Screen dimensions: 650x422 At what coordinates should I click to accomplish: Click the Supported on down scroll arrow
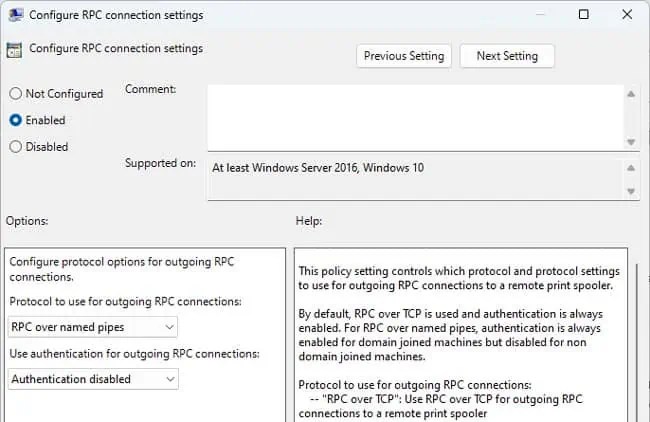click(631, 191)
